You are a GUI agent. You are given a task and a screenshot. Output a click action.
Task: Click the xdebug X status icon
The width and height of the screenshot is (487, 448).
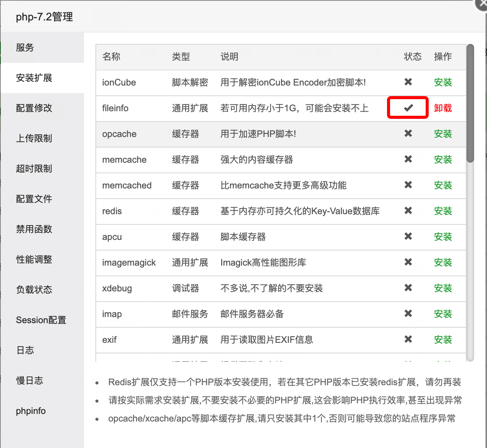(408, 288)
